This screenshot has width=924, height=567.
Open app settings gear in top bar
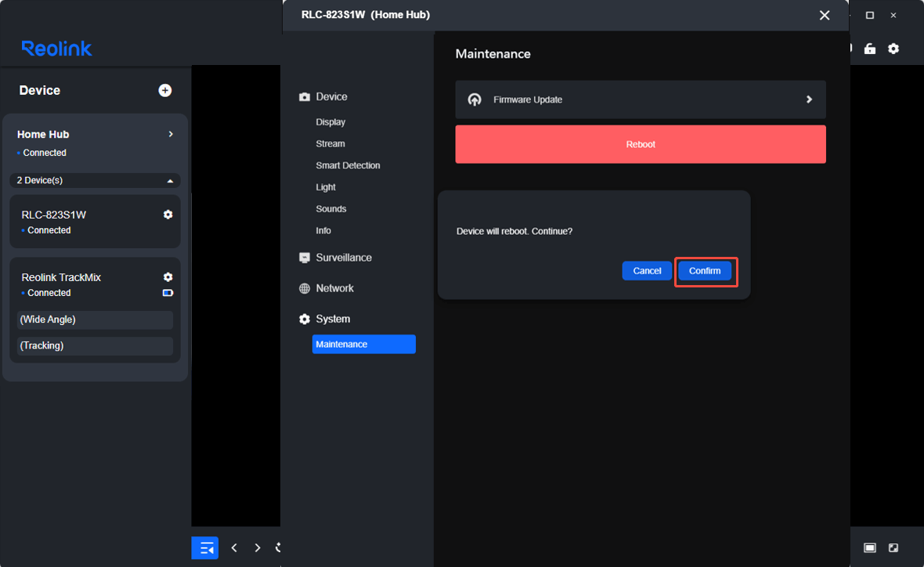(x=893, y=49)
